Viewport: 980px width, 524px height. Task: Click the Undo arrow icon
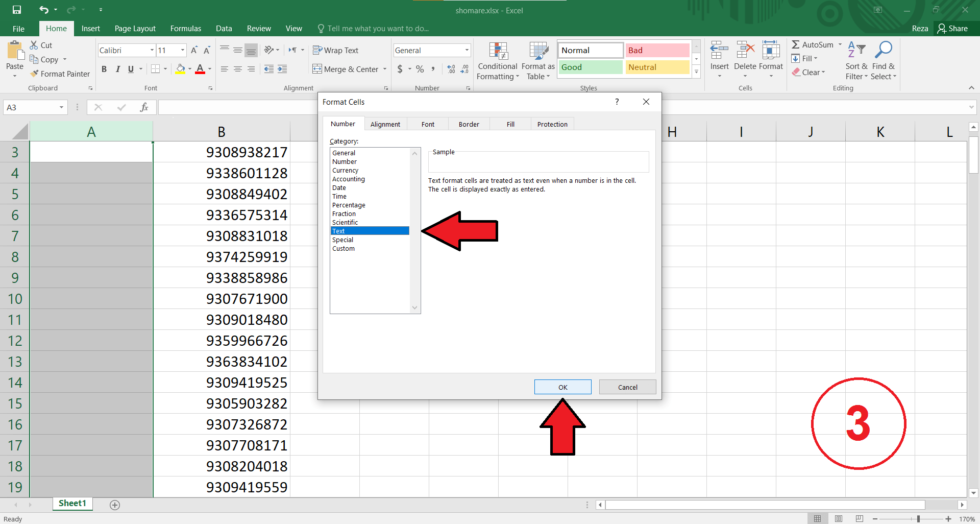point(44,10)
